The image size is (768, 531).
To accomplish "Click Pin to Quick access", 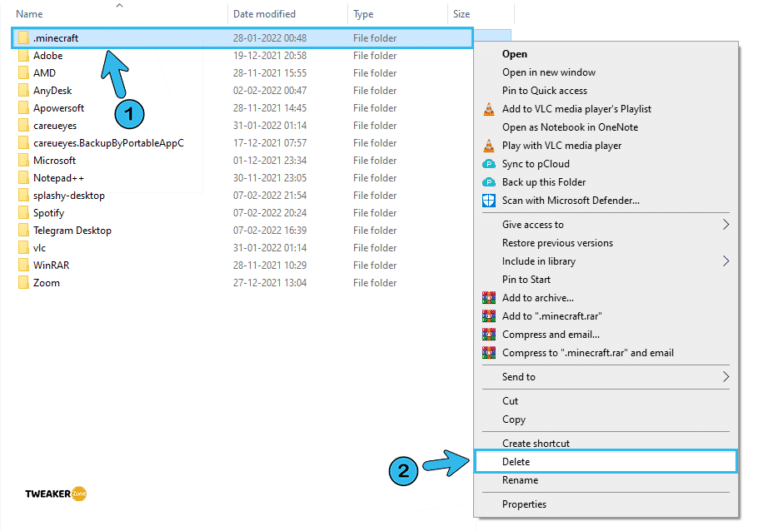I will pos(545,91).
